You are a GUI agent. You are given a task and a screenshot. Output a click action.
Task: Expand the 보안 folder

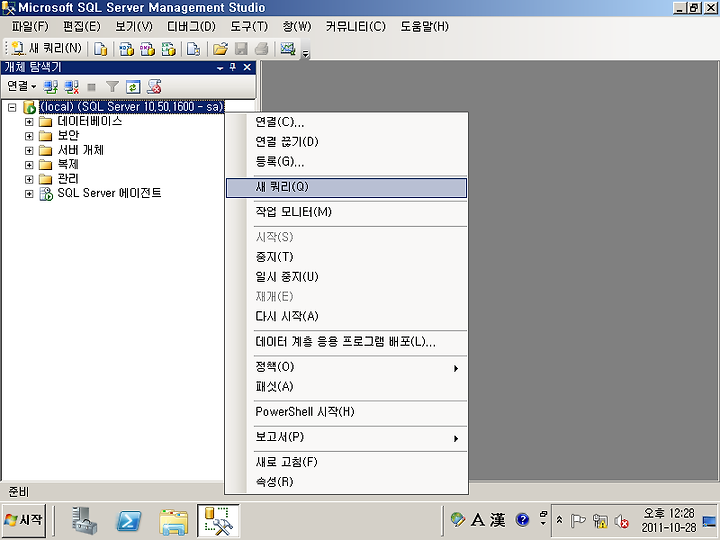29,136
